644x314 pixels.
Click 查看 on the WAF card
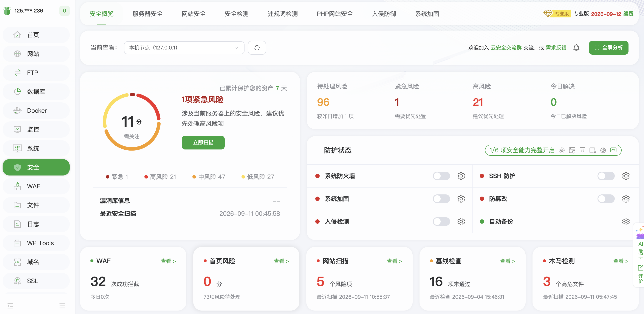168,261
